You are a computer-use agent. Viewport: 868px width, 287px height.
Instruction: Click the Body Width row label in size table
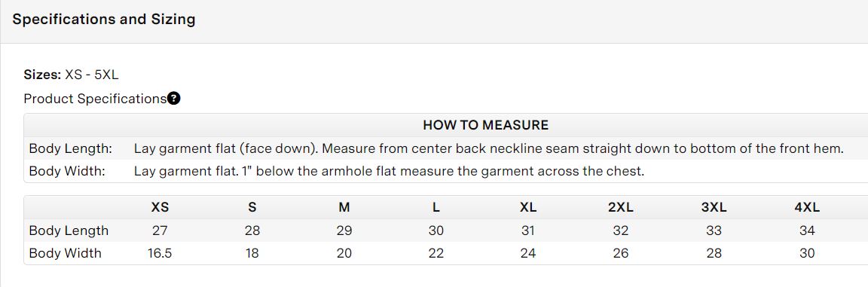(x=66, y=253)
